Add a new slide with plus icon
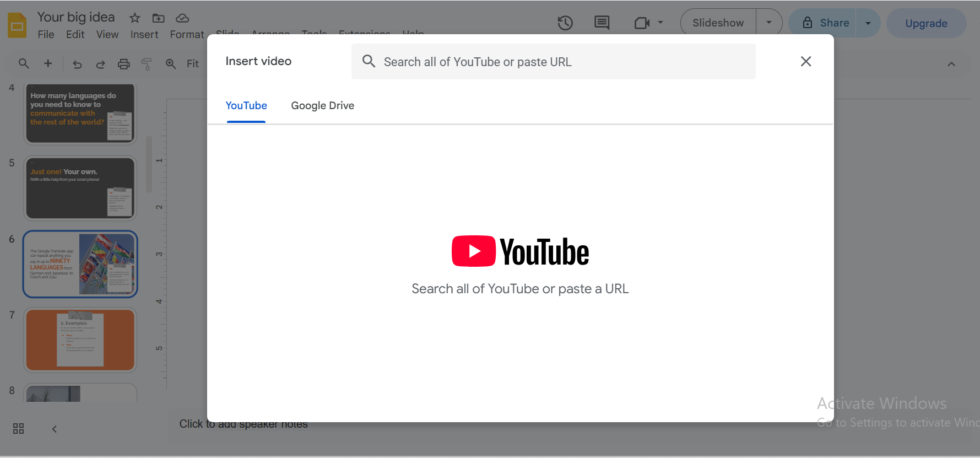 48,63
